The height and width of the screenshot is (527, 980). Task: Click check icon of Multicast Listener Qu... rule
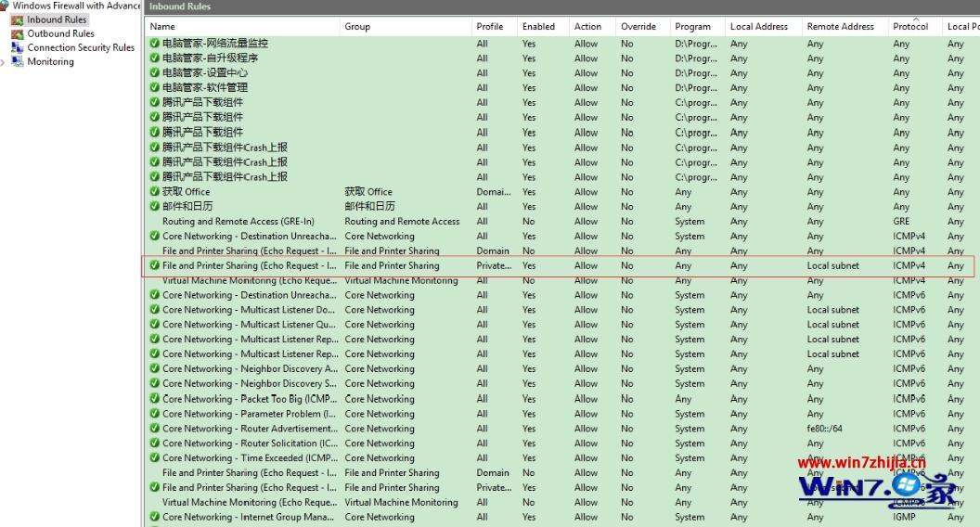click(x=154, y=325)
